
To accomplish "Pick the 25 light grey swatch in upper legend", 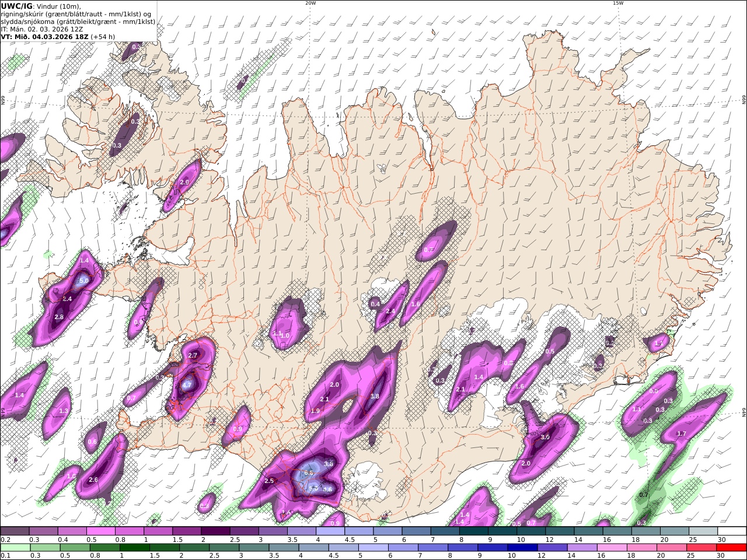I will click(x=703, y=531).
